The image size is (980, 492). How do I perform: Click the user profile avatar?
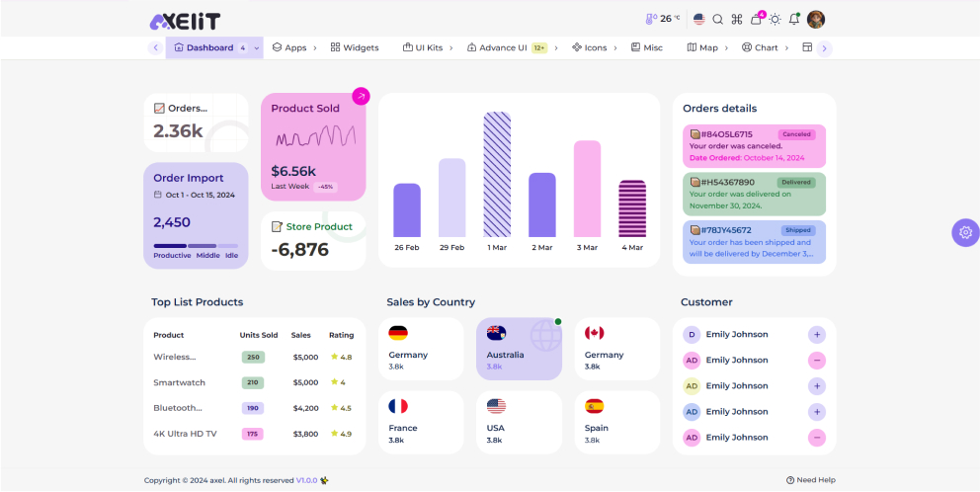pos(816,19)
